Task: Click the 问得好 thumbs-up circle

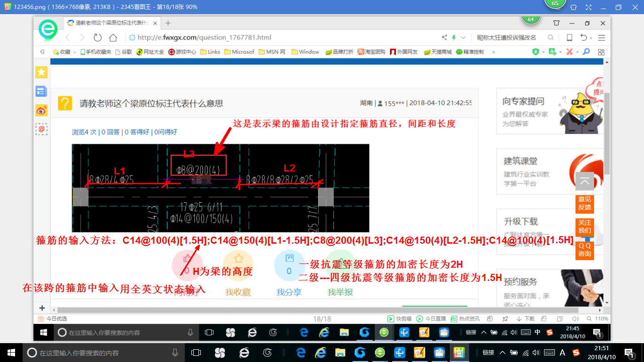Action: [187, 265]
